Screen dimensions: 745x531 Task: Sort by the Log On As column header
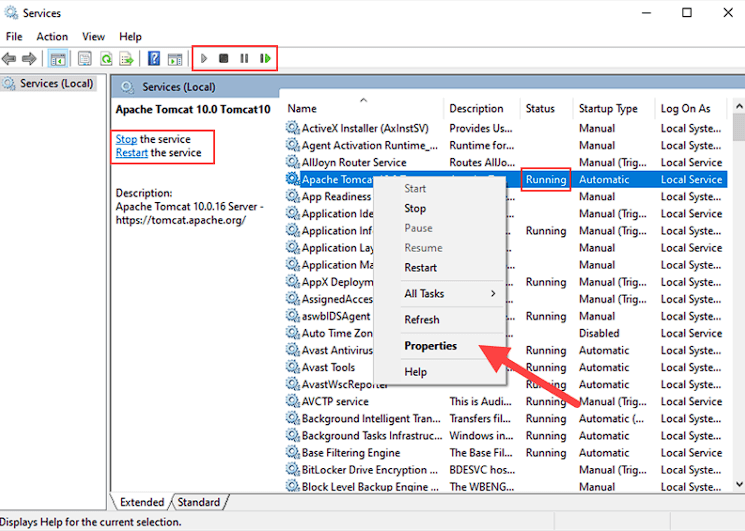[x=691, y=108]
